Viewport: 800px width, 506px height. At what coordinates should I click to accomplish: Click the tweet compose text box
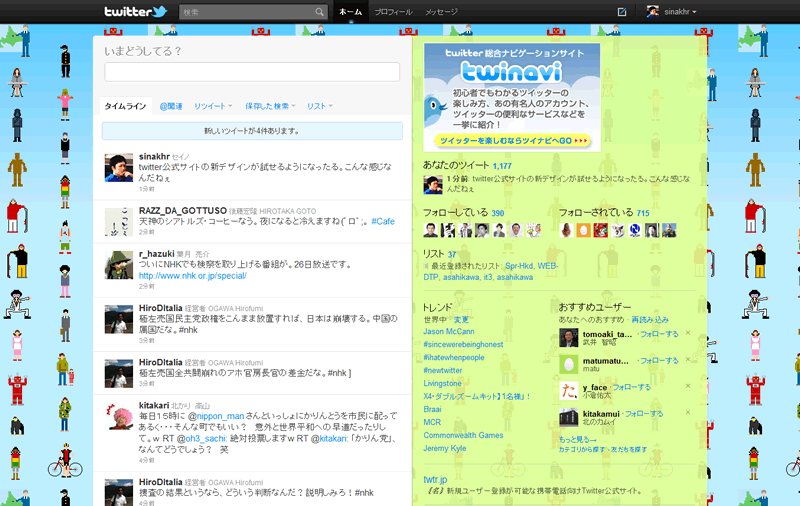click(x=252, y=72)
